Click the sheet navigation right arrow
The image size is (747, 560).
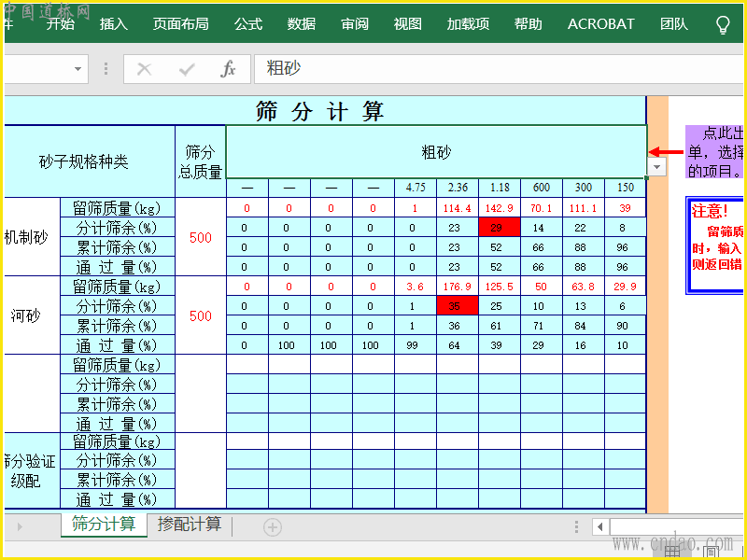(20, 526)
